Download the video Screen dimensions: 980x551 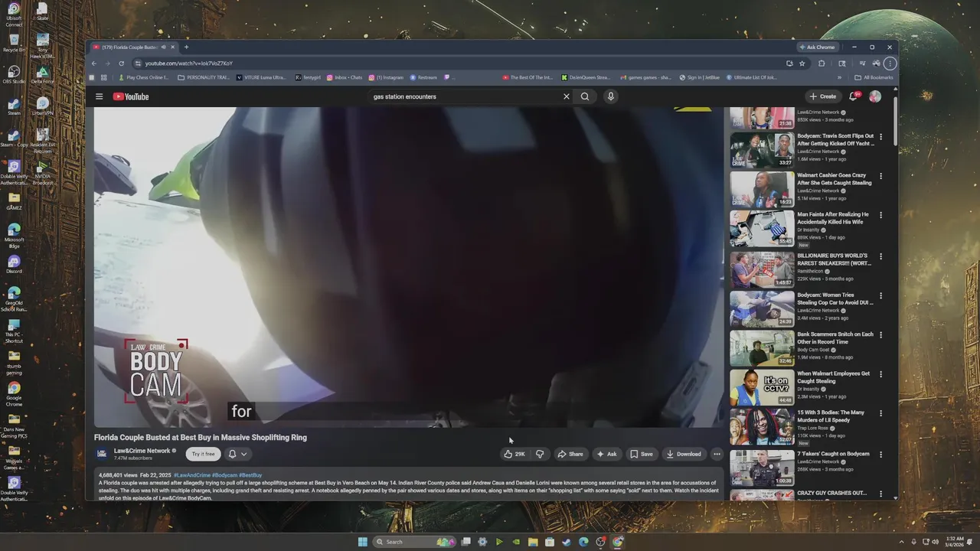point(684,454)
